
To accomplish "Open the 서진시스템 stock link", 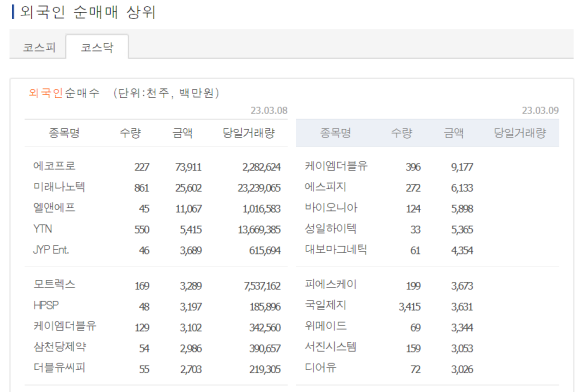I will pos(331,347).
